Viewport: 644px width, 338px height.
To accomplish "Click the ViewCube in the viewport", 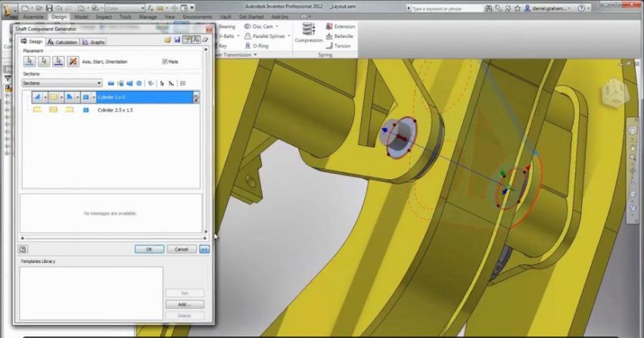I will [x=614, y=93].
